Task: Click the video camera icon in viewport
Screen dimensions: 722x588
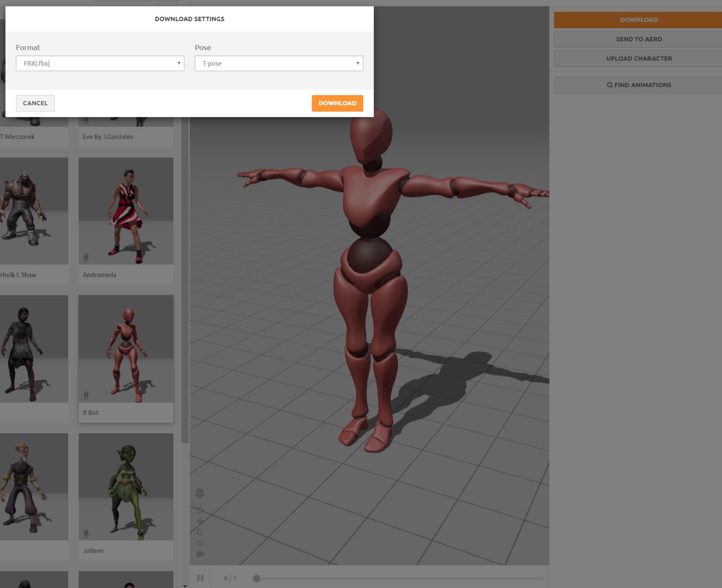Action: pyautogui.click(x=200, y=554)
